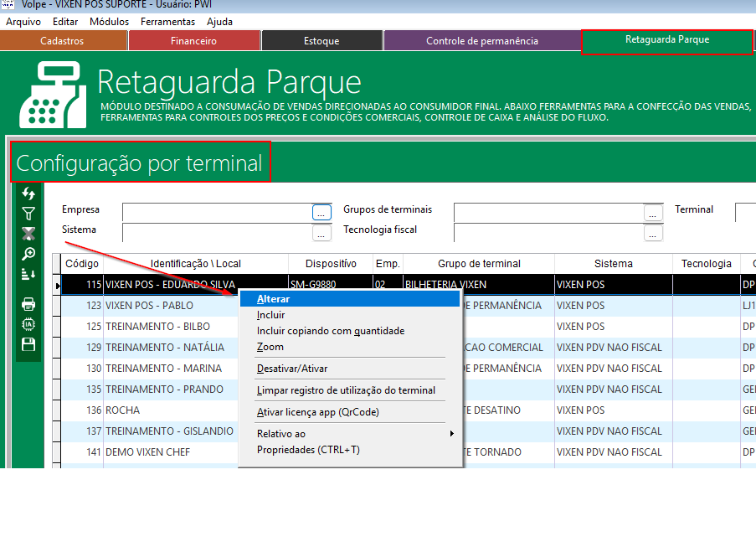
Task: Switch to the Financeiro tab
Action: coord(193,40)
